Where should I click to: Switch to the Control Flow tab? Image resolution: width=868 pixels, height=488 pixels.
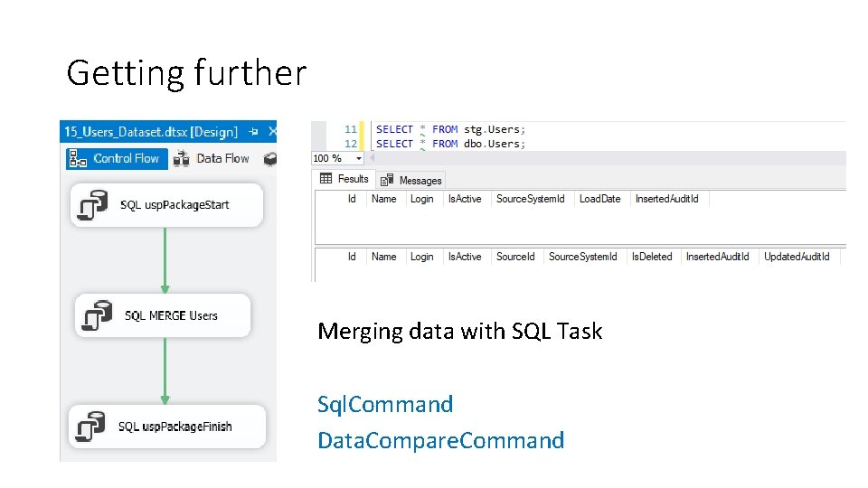[117, 159]
